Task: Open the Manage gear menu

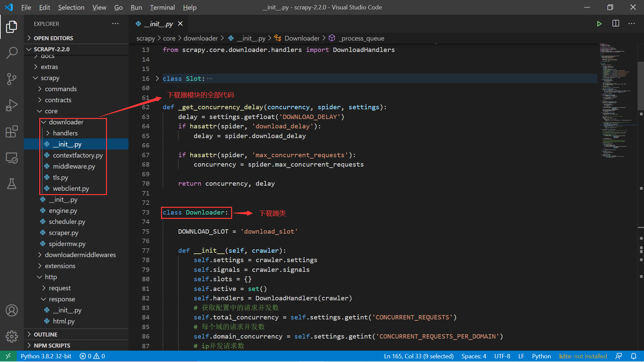Action: [x=12, y=336]
